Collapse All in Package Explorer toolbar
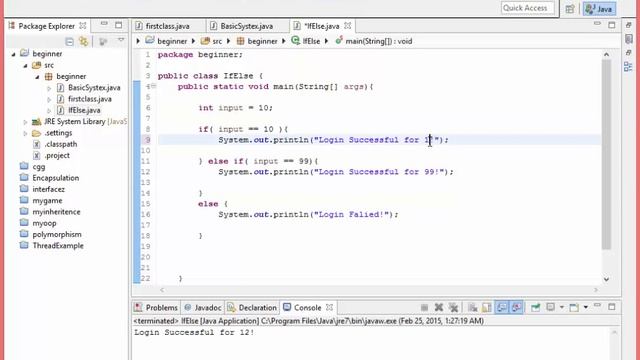640x360 pixels. tap(69, 41)
